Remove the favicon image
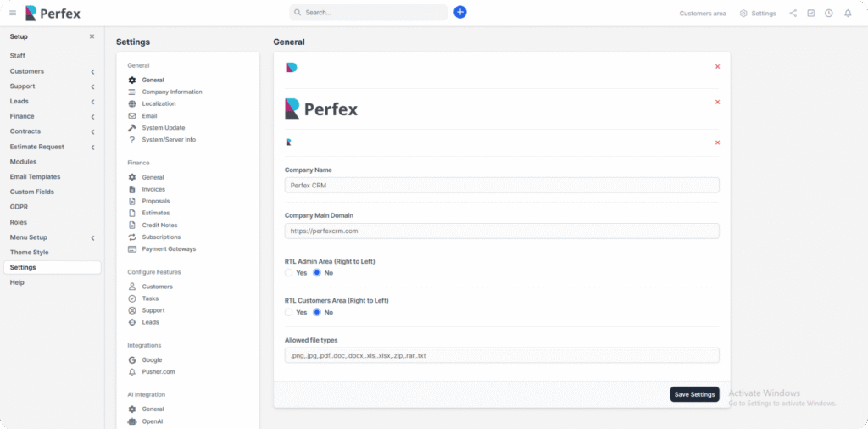868x429 pixels. [717, 142]
